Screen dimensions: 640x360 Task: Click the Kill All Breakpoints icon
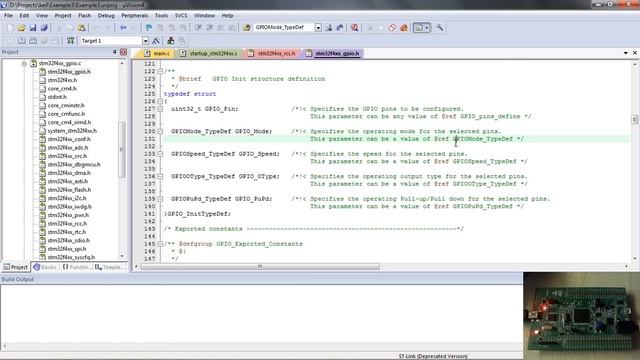click(404, 28)
